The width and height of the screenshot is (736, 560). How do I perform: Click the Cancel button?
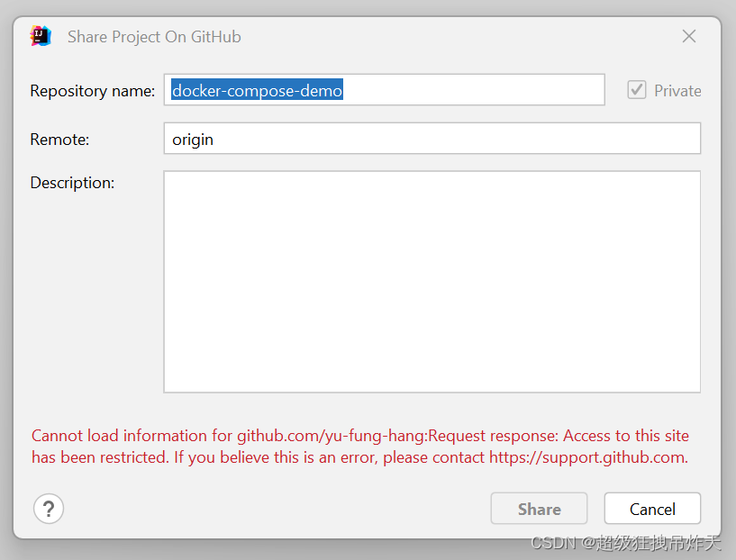coord(652,509)
